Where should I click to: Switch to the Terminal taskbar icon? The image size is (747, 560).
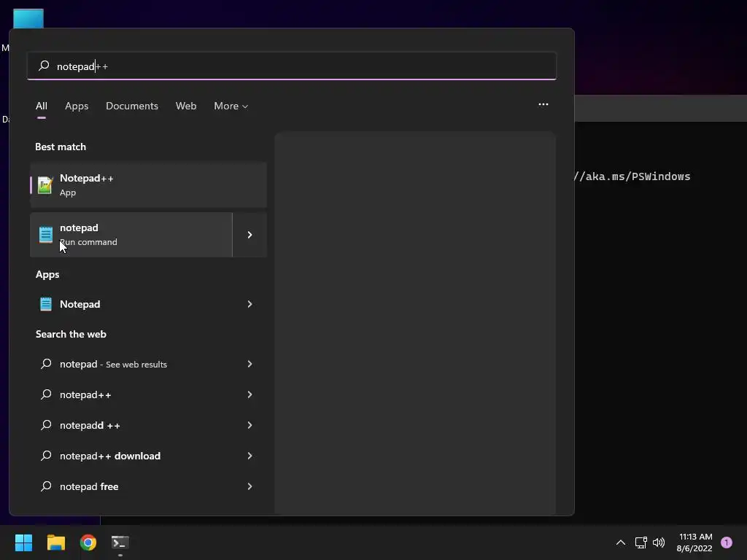click(x=120, y=542)
